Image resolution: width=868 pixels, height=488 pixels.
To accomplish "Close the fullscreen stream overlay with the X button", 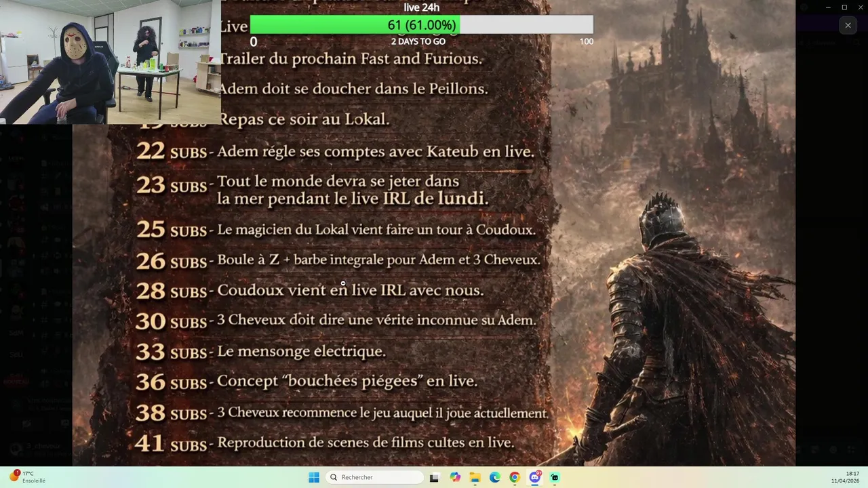I will [x=848, y=25].
